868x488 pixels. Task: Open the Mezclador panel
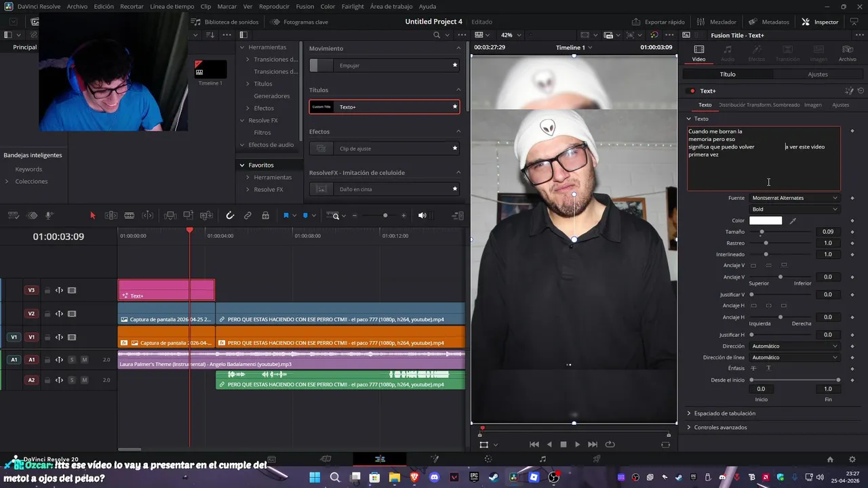717,22
